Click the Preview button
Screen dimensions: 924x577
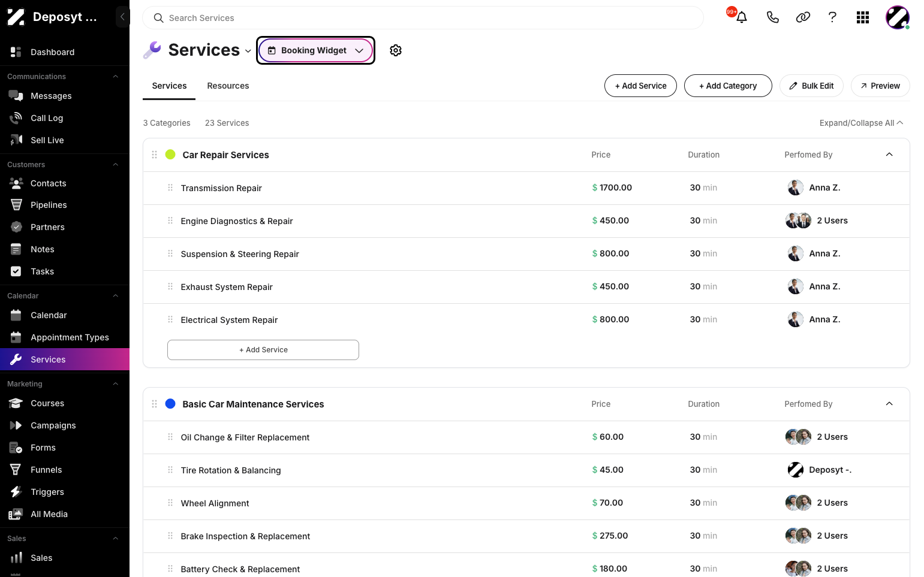coord(880,86)
